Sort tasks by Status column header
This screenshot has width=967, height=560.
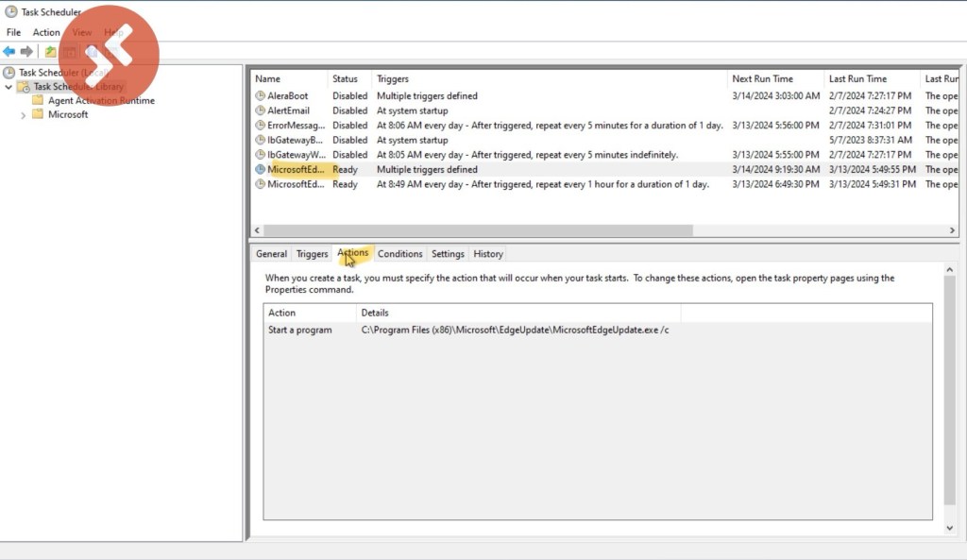(346, 79)
